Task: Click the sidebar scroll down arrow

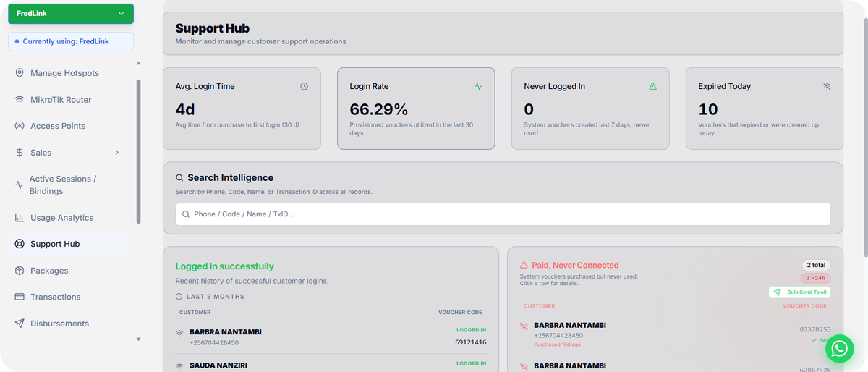Action: coord(138,339)
